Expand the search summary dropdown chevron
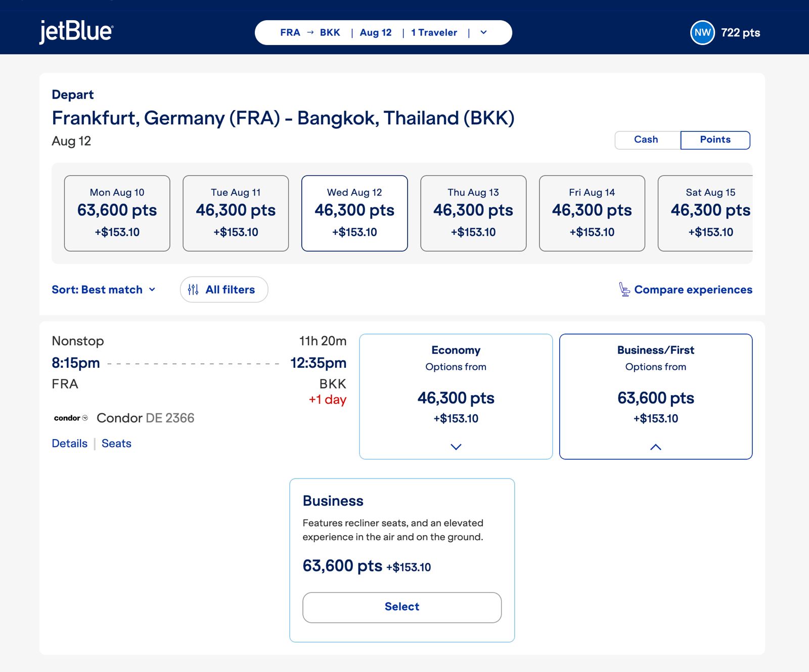 pos(483,32)
